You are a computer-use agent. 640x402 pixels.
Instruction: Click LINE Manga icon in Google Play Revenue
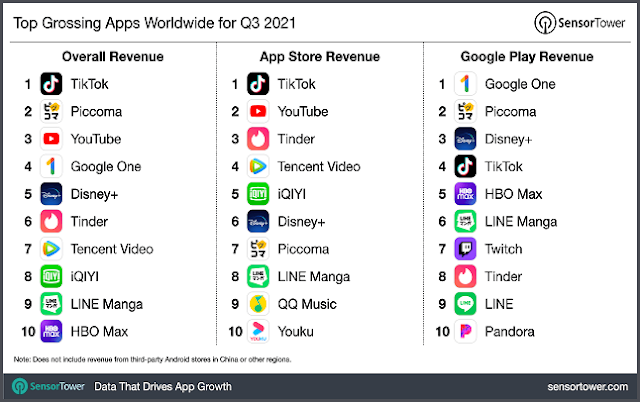pyautogui.click(x=465, y=221)
